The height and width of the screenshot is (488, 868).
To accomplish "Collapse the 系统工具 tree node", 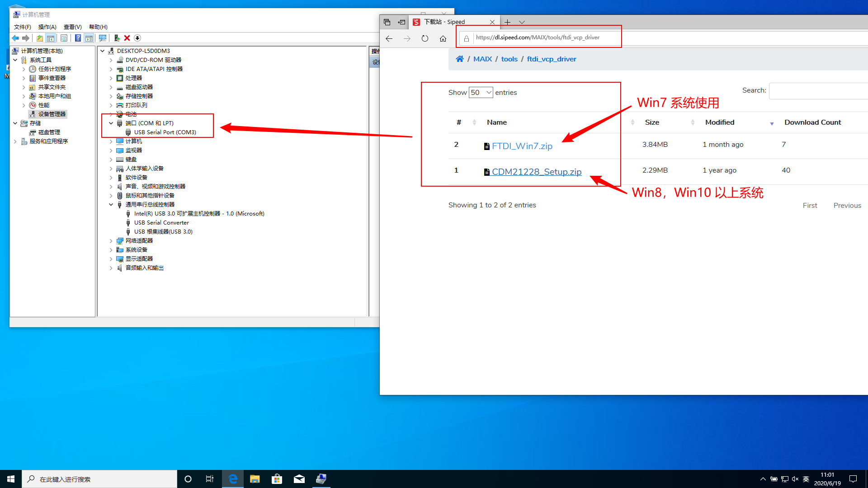I will coord(15,60).
